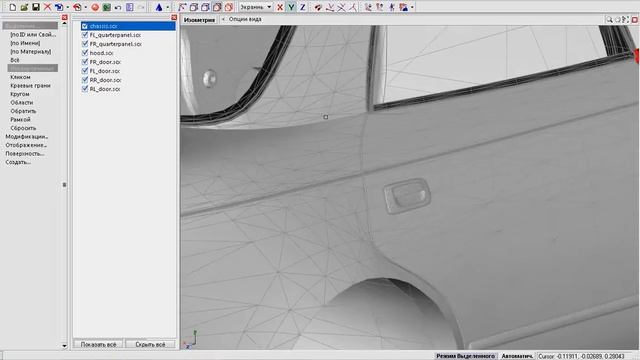640x360 pixels.
Task: Click the second crossed axes pivot icon
Action: tap(341, 7)
